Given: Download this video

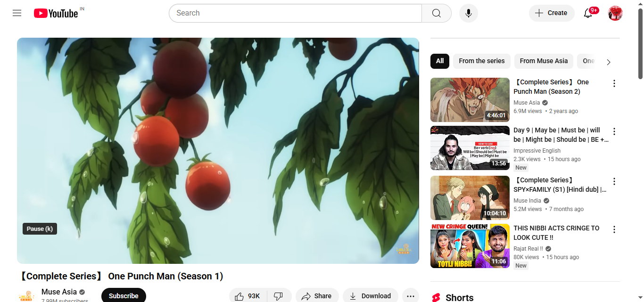Looking at the screenshot, I should click(x=371, y=296).
